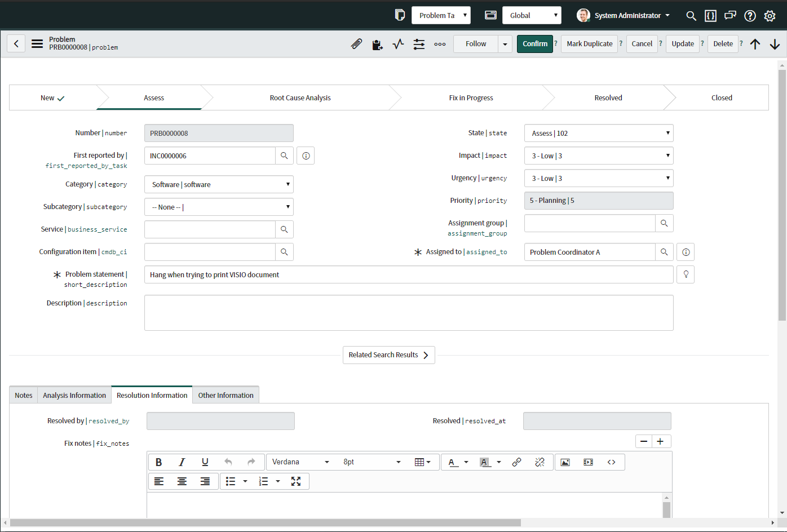Expand Related Search Results
This screenshot has height=532, width=787.
[x=389, y=355]
